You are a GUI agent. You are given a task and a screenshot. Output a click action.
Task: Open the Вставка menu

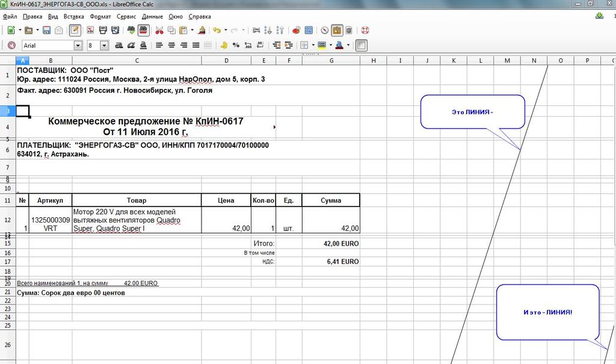coord(74,16)
